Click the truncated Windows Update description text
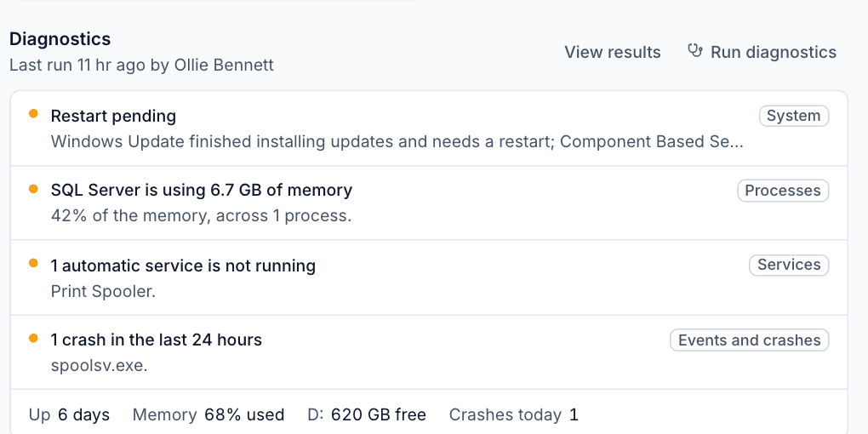The width and height of the screenshot is (868, 434). (x=397, y=142)
